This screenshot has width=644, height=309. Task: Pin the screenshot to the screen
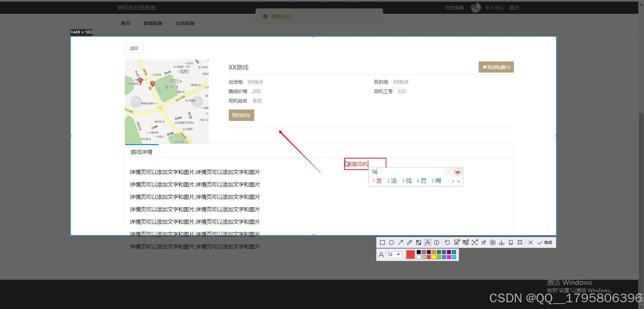pyautogui.click(x=484, y=242)
